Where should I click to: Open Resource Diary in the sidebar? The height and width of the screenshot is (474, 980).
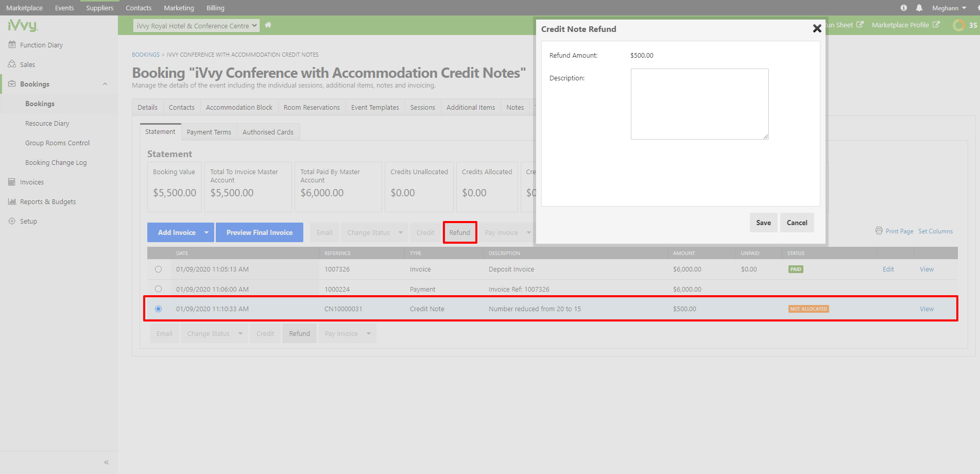point(47,123)
